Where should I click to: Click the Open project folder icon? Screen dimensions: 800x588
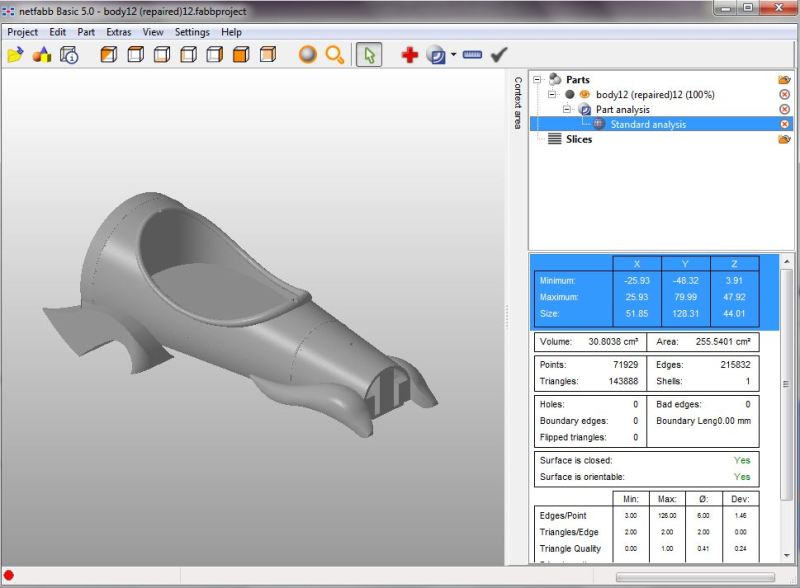click(x=15, y=55)
